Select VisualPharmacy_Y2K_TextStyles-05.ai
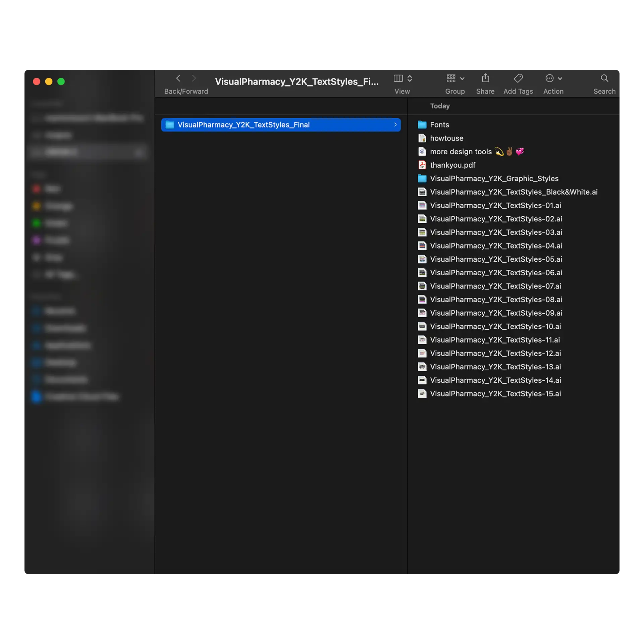This screenshot has width=644, height=644. click(x=496, y=259)
